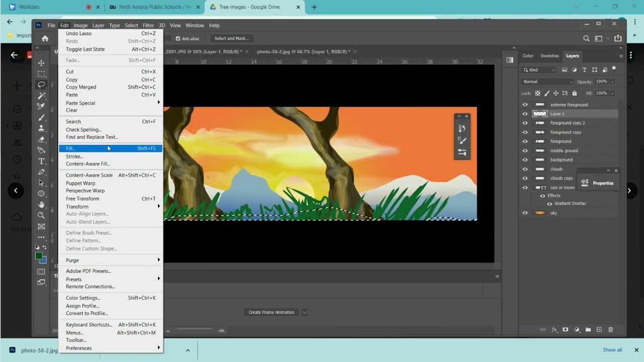Screen dimensions: 644x362
Task: Select the Path Selection arrow tool
Action: (x=41, y=183)
